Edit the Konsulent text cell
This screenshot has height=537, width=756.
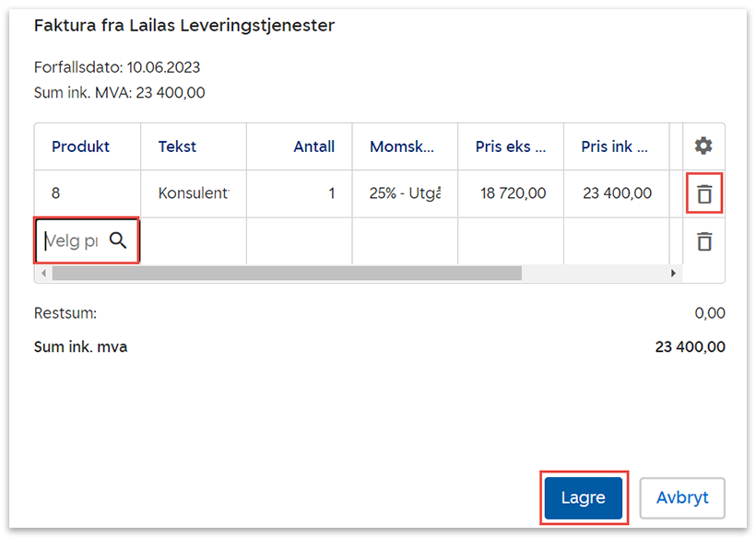coord(194,194)
